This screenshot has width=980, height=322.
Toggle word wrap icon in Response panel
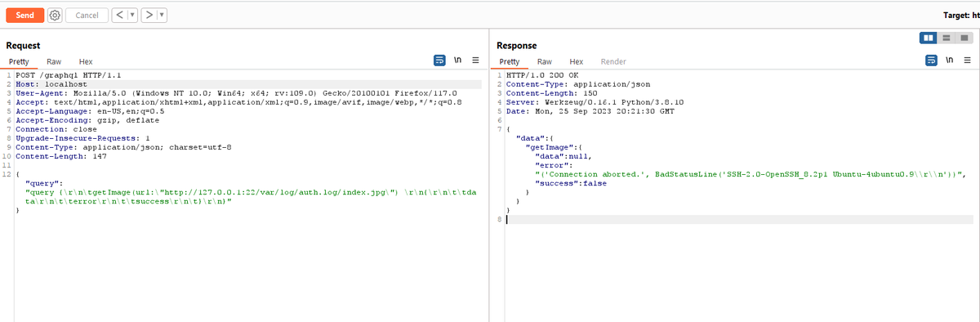[x=930, y=60]
